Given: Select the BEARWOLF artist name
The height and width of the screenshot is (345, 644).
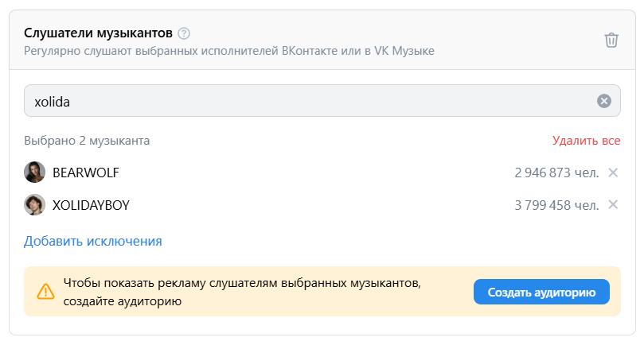Looking at the screenshot, I should point(85,172).
